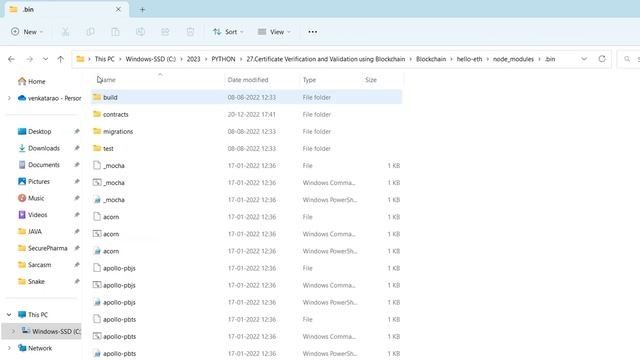Click the search magnifier box
Screen dimensions: 640x360
click(x=628, y=59)
